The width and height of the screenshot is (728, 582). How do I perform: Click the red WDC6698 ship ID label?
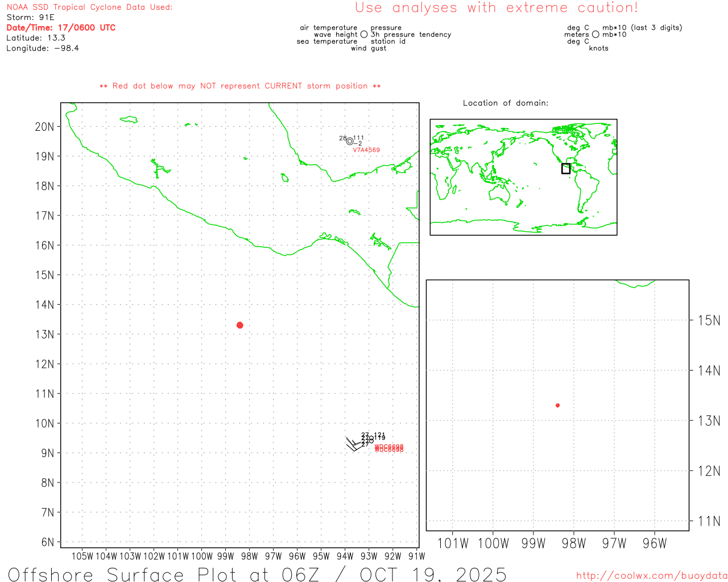click(x=389, y=448)
